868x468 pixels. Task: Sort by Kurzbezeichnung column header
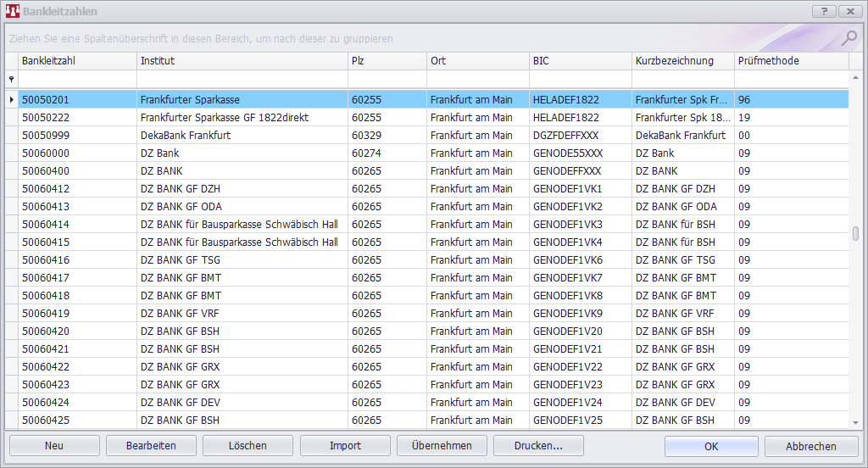683,61
